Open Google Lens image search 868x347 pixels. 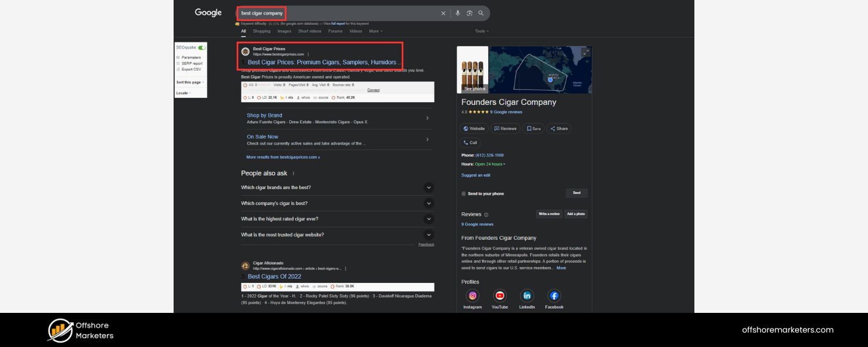coord(470,13)
